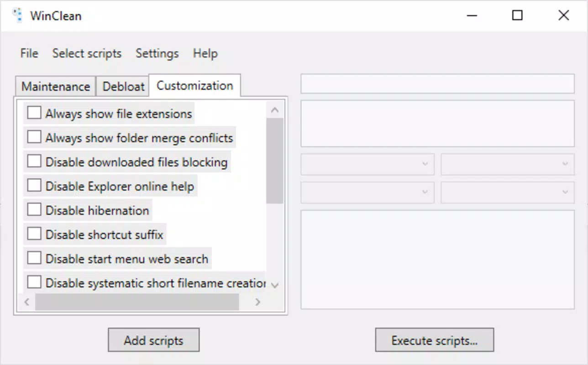588x365 pixels.
Task: Enable Always show file extensions
Action: [x=34, y=113]
